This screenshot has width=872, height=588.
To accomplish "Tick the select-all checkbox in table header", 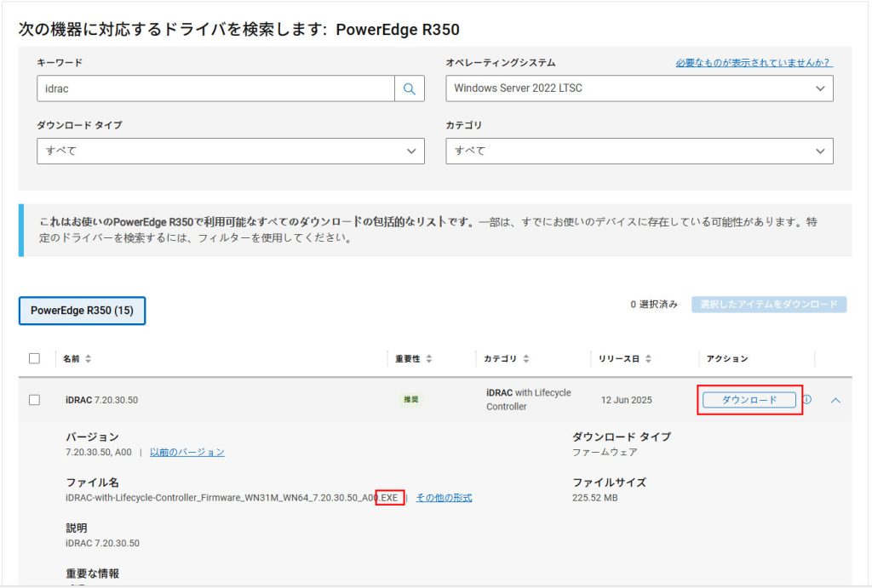I will click(34, 358).
